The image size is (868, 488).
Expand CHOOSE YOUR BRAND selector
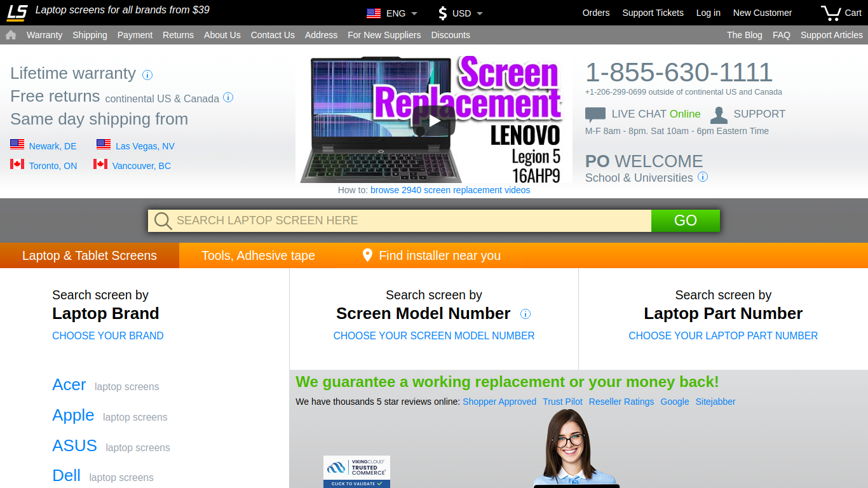click(x=108, y=335)
